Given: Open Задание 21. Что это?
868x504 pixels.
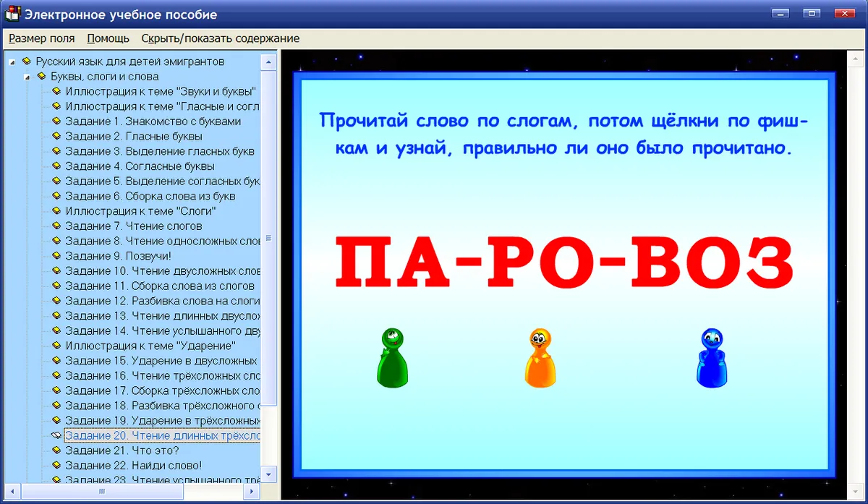Looking at the screenshot, I should pos(122,450).
